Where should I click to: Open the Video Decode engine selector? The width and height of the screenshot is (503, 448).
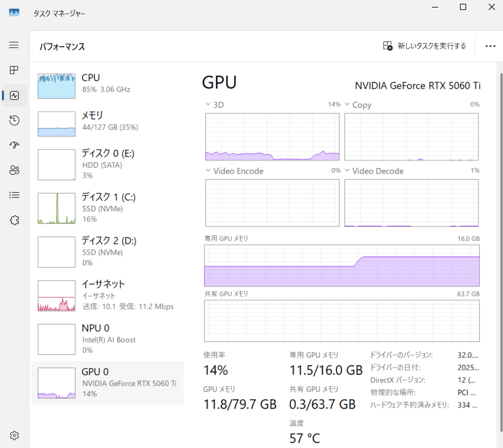348,170
